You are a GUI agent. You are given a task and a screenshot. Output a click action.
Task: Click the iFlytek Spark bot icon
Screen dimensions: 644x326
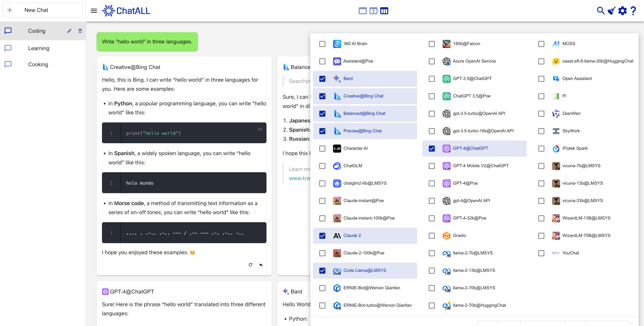[x=556, y=149]
